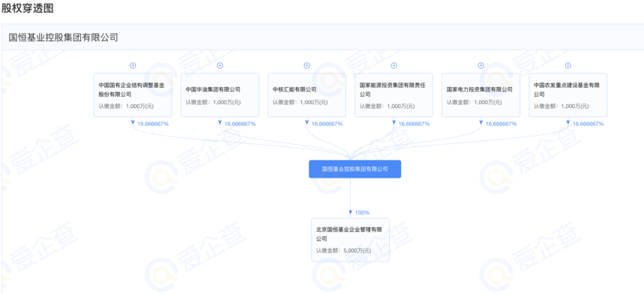Expand plus icon above 中核汇能有限公司

point(307,66)
